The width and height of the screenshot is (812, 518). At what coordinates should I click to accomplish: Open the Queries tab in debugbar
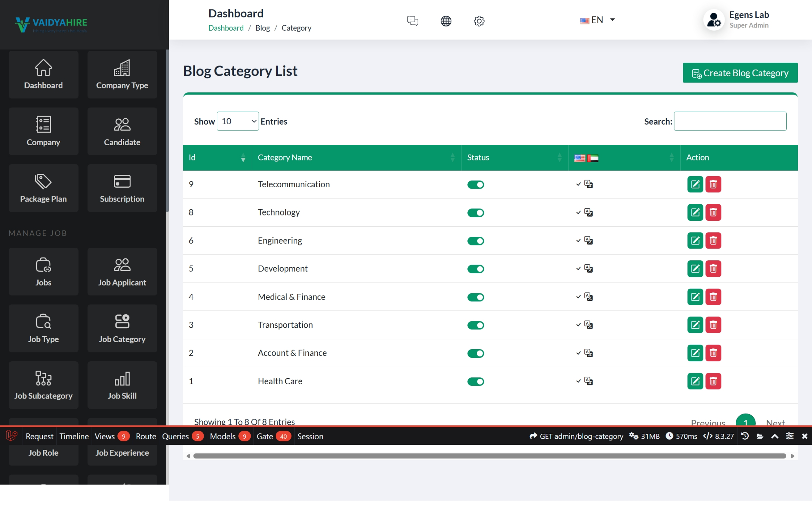[x=175, y=436]
